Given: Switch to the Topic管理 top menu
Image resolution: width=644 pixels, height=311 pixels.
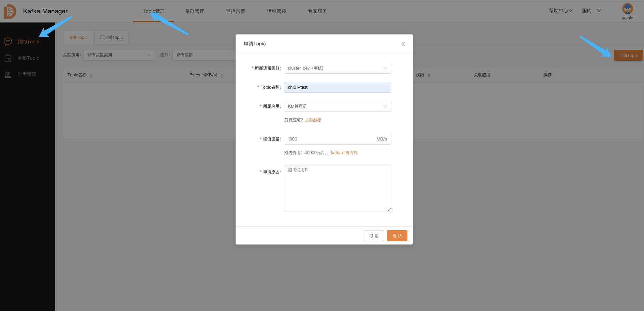Looking at the screenshot, I should pyautogui.click(x=154, y=11).
